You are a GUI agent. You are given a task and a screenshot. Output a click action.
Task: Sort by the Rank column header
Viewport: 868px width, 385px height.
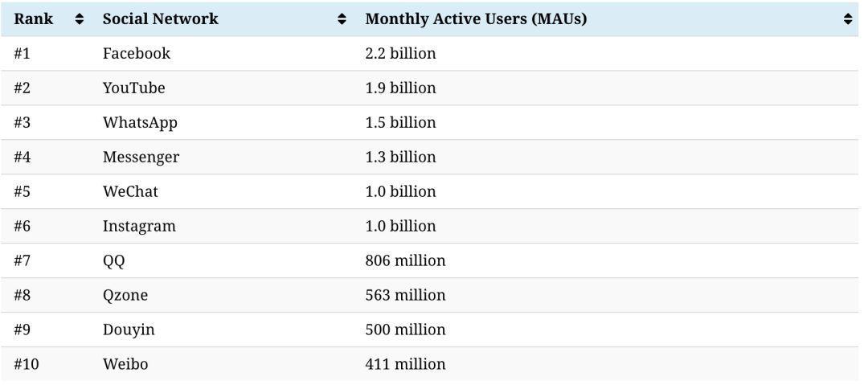(34, 19)
